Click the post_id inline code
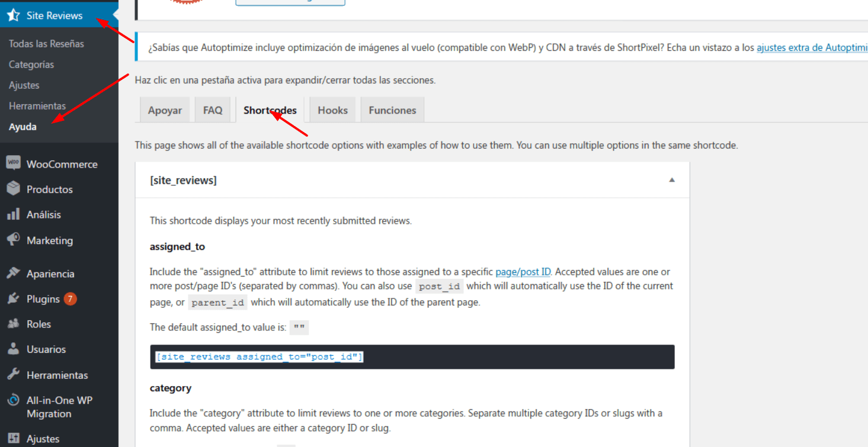The width and height of the screenshot is (868, 447). click(x=438, y=286)
